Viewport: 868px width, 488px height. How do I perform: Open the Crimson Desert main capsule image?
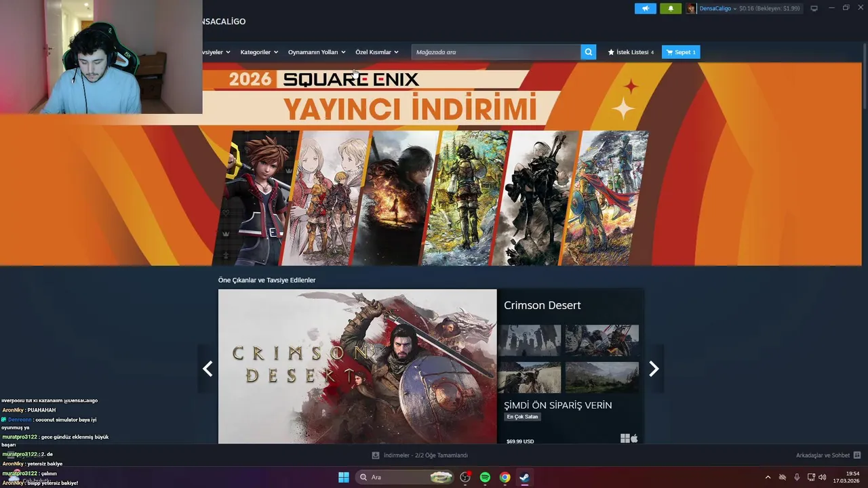pyautogui.click(x=357, y=367)
